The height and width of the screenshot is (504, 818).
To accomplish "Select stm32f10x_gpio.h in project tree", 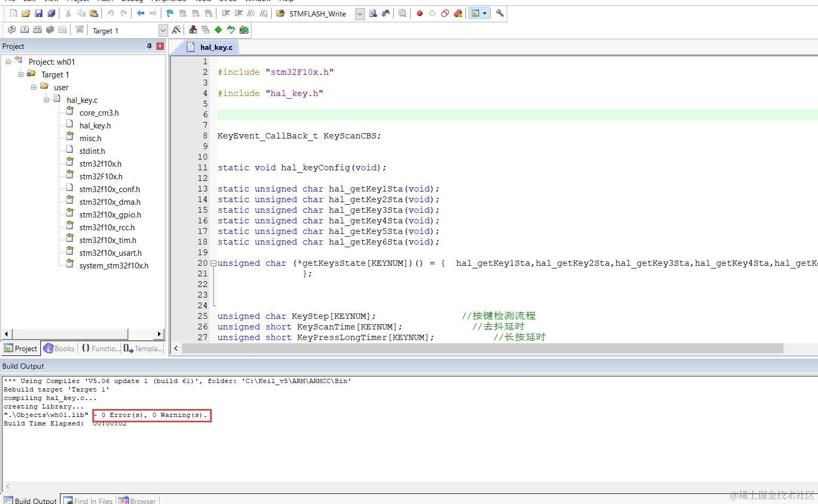I will (110, 215).
